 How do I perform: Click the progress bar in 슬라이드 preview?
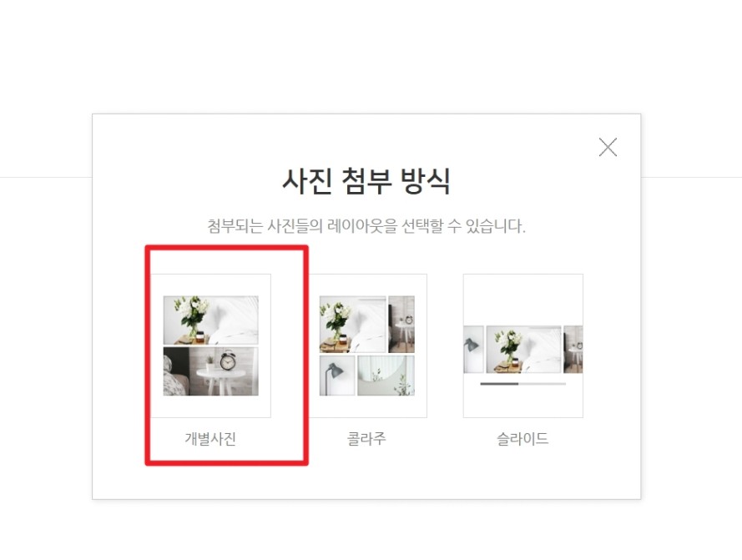click(x=522, y=384)
